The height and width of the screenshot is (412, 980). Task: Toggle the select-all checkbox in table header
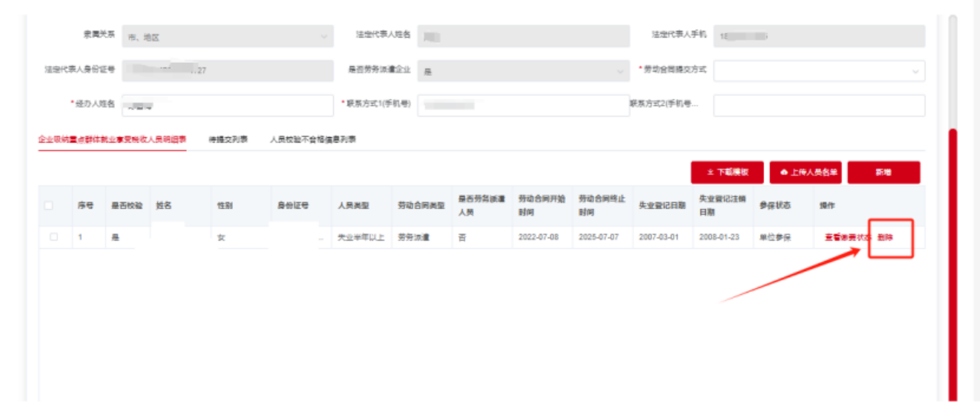(x=49, y=206)
